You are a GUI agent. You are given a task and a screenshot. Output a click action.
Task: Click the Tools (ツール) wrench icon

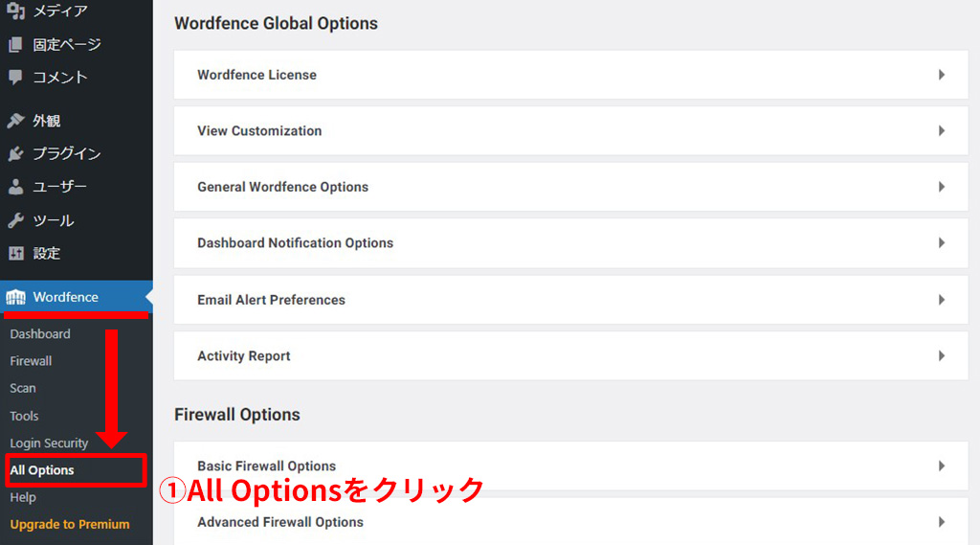point(16,220)
